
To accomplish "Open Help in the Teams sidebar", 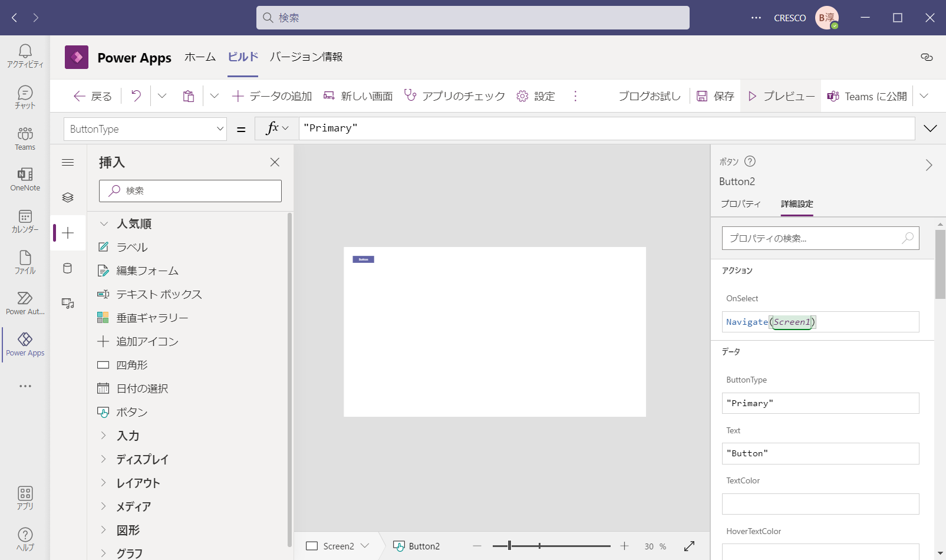I will (x=25, y=539).
